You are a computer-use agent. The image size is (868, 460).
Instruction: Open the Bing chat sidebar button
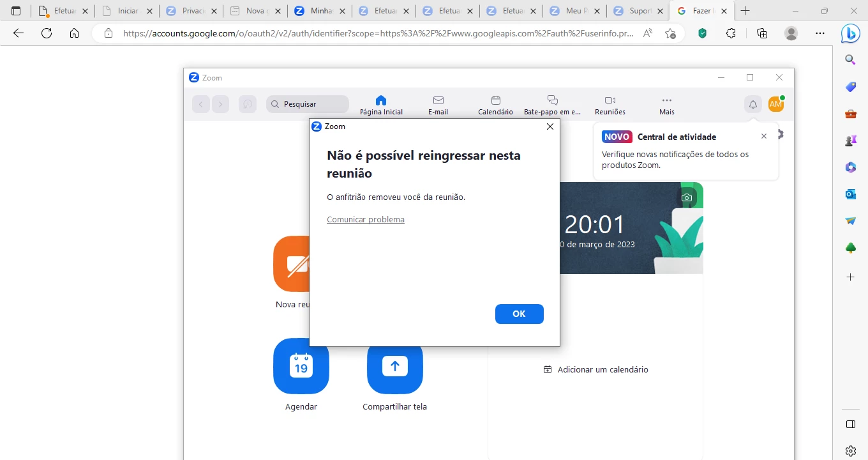click(850, 34)
